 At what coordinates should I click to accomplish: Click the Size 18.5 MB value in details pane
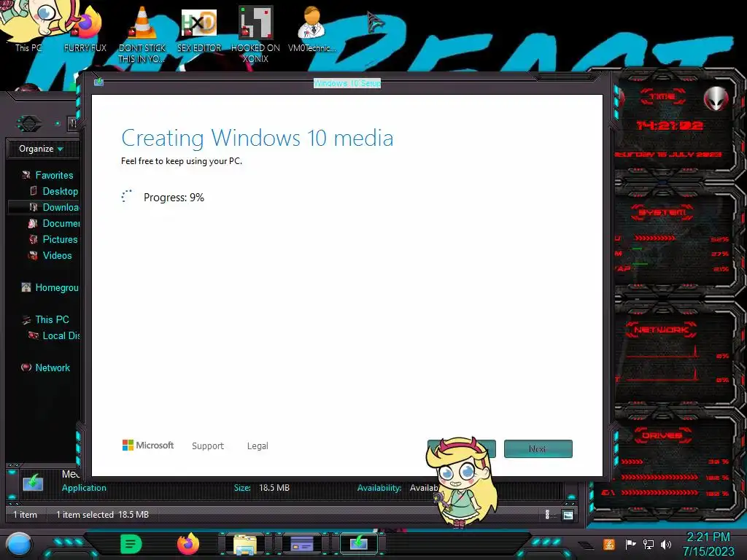point(274,488)
